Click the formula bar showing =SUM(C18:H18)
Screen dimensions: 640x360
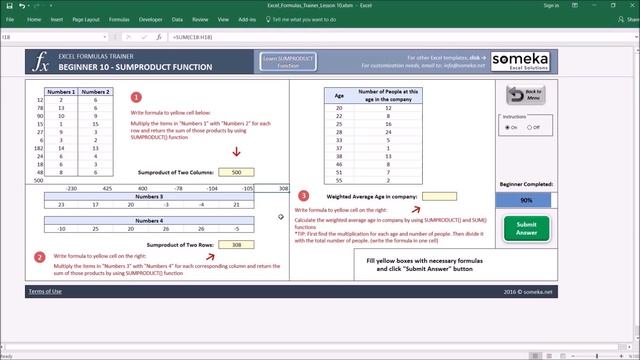pos(402,37)
